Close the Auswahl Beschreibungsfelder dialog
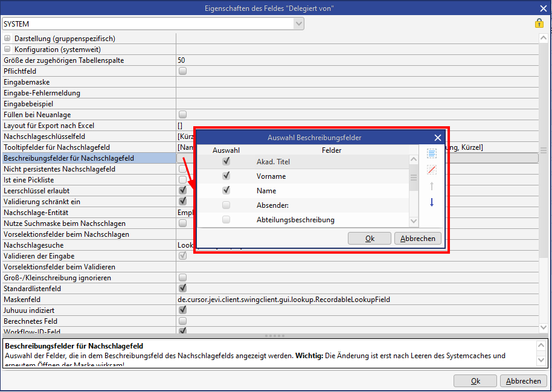The height and width of the screenshot is (392, 552). click(437, 138)
